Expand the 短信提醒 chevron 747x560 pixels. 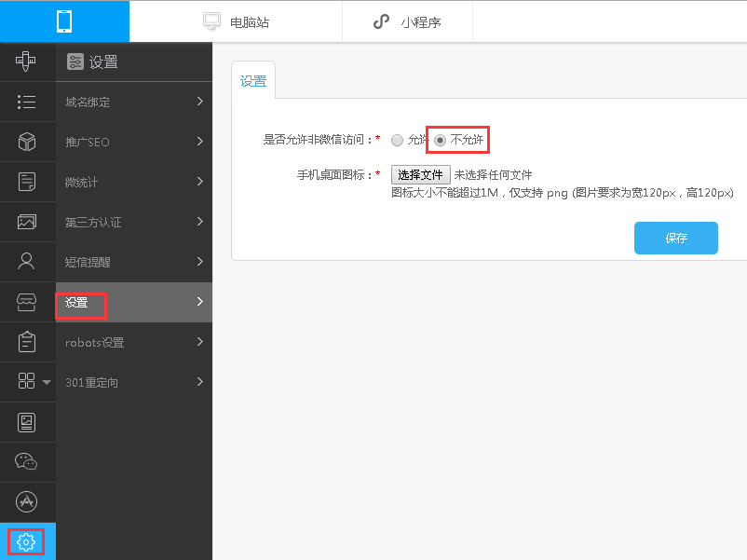(x=200, y=261)
